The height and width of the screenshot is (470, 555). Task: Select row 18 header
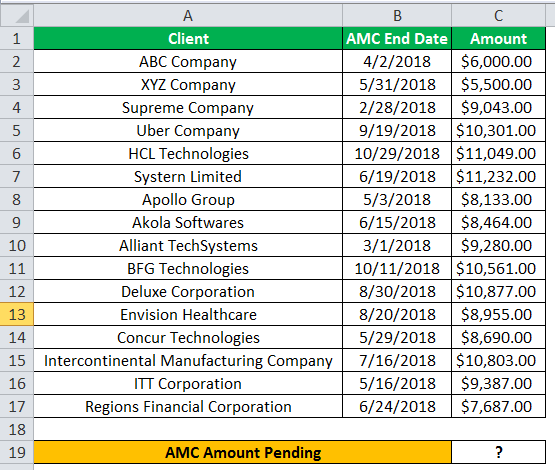[17, 429]
